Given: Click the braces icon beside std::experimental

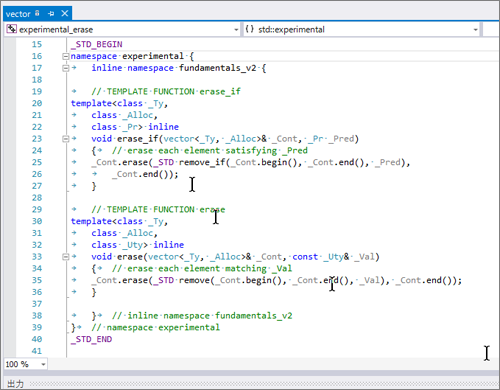Looking at the screenshot, I should 249,29.
